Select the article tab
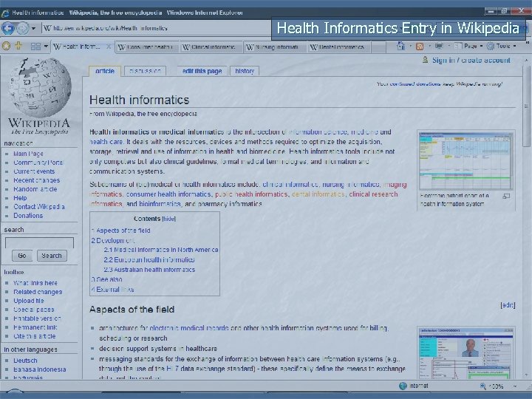Viewport: 532px width, 399px height. 104,71
